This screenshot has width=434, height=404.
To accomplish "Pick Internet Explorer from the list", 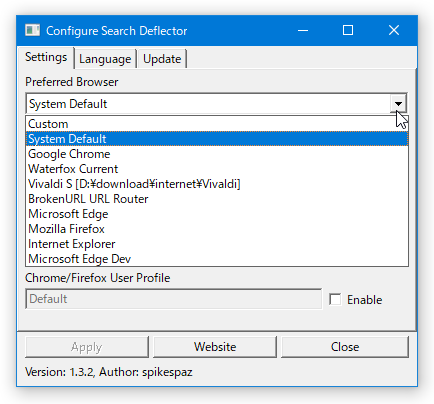I will point(217,244).
